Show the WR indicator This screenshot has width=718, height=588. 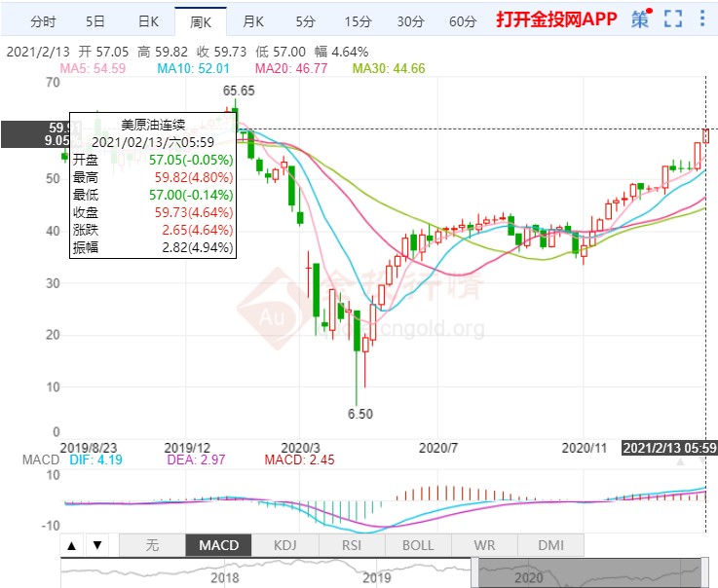tap(484, 545)
